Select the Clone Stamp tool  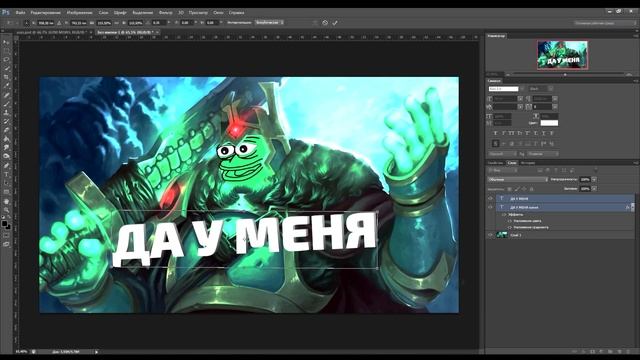(6, 113)
